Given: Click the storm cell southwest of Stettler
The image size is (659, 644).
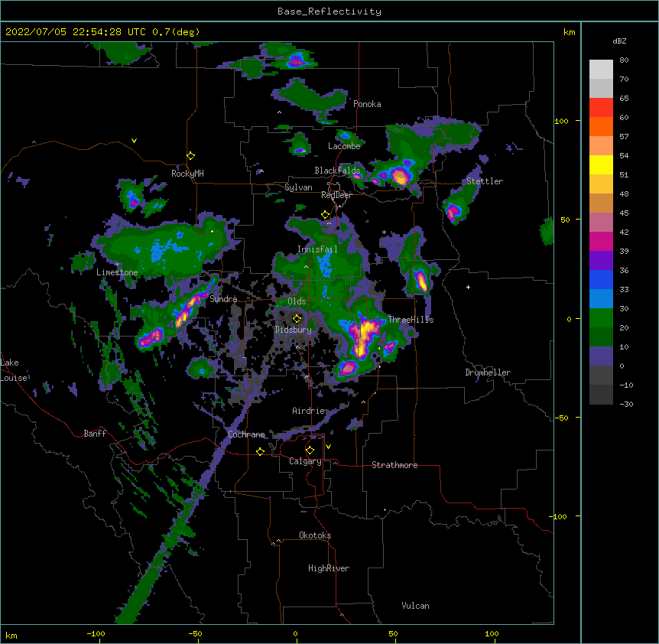Looking at the screenshot, I should [x=453, y=211].
